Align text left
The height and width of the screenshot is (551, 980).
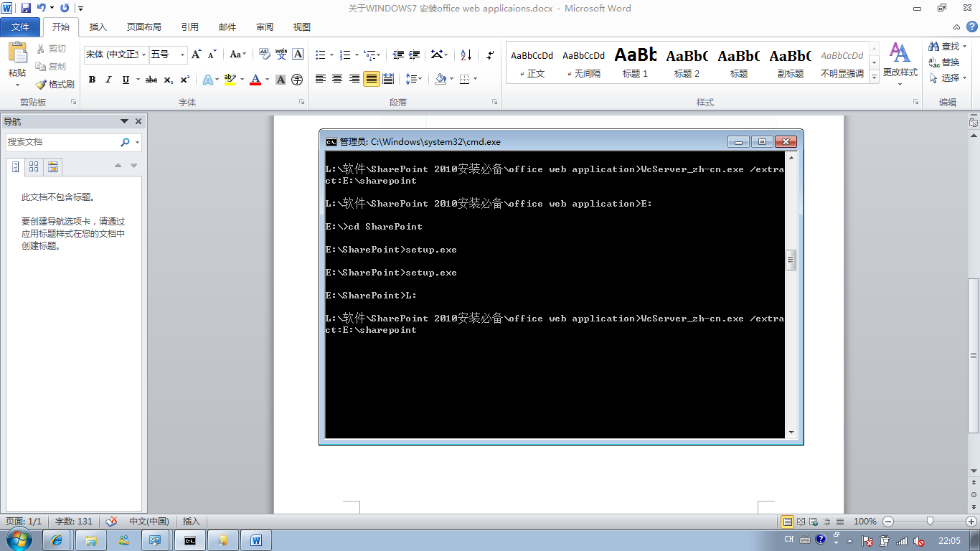[x=321, y=79]
